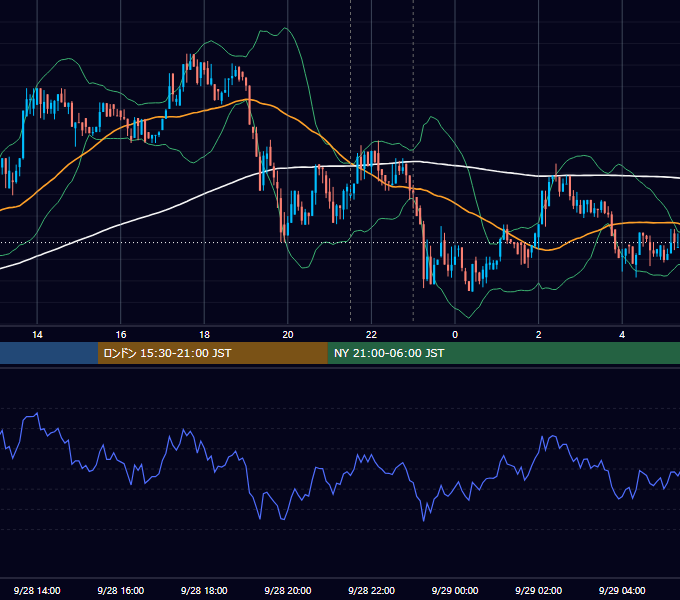This screenshot has width=680, height=600.
Task: Click hour label 20 on price chart axis
Action: tap(288, 335)
